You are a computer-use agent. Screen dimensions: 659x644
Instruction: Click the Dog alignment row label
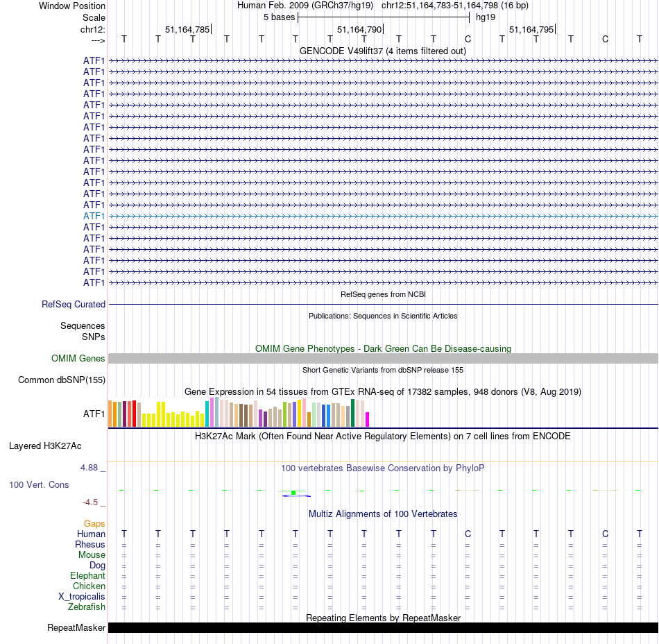click(97, 566)
